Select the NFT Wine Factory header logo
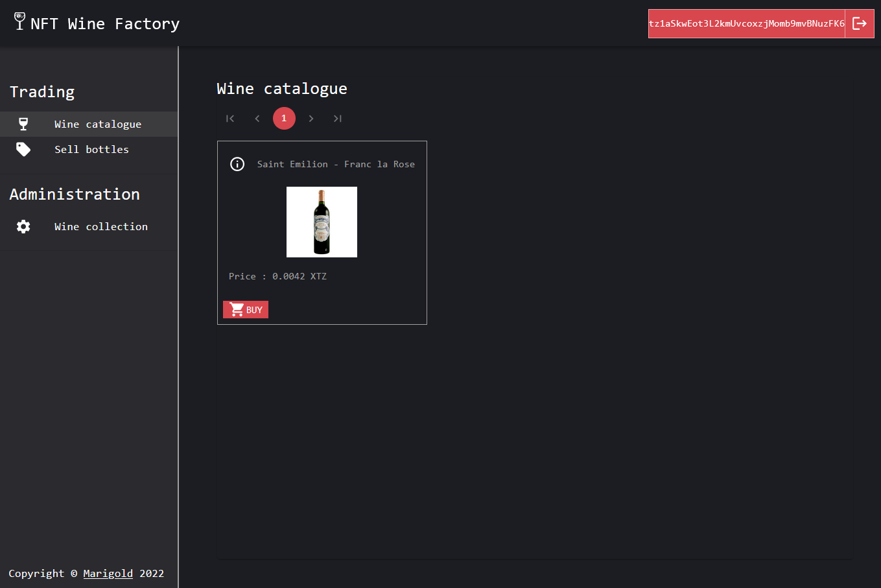The image size is (881, 588). click(95, 23)
